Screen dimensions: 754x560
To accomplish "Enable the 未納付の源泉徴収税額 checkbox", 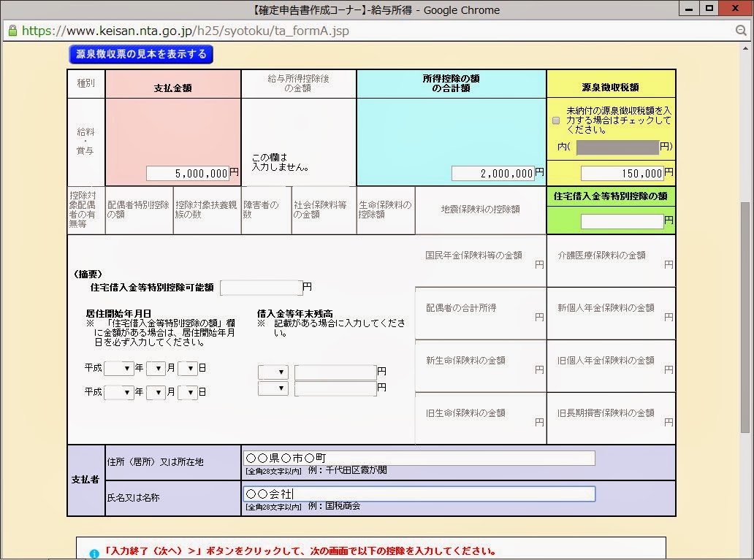I will (555, 121).
